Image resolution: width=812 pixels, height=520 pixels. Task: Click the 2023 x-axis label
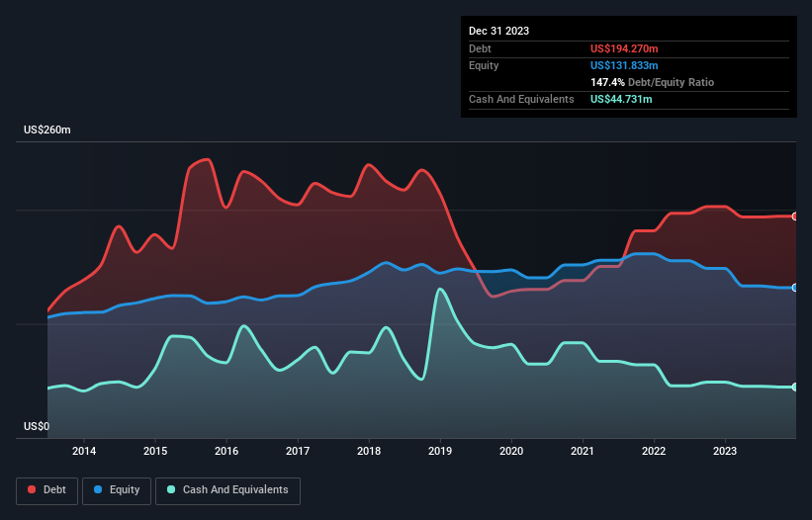[725, 451]
